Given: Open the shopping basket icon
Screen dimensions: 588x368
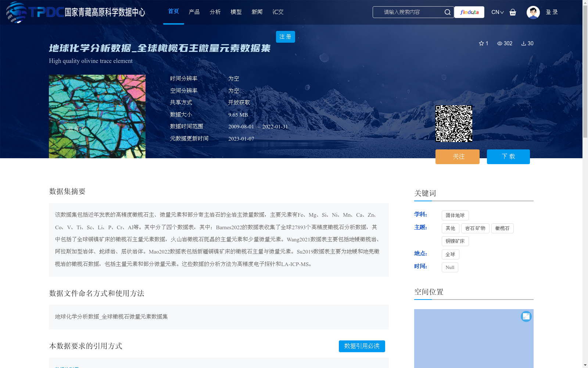Looking at the screenshot, I should [513, 12].
